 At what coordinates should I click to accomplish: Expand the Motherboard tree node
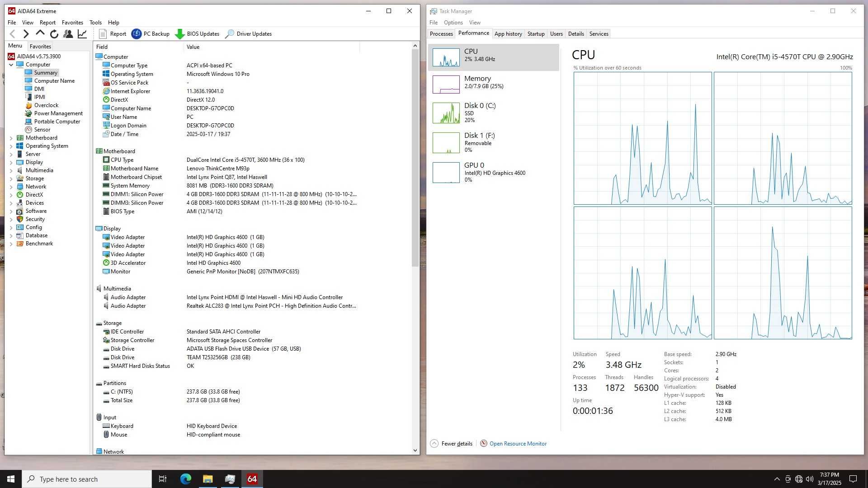[11, 138]
